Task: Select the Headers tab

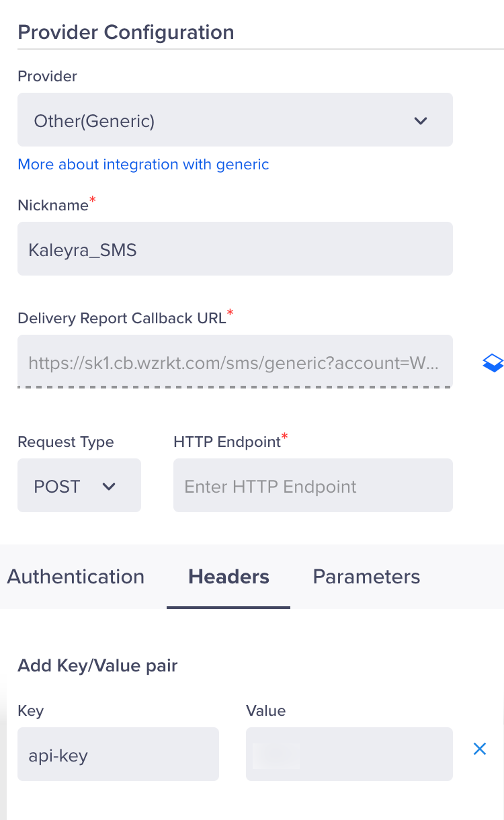Action: [228, 577]
